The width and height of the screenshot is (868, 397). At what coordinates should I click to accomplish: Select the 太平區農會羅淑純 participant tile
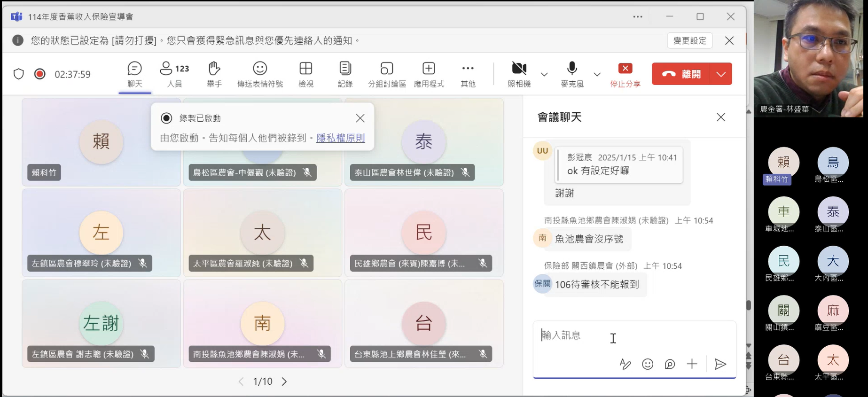262,233
